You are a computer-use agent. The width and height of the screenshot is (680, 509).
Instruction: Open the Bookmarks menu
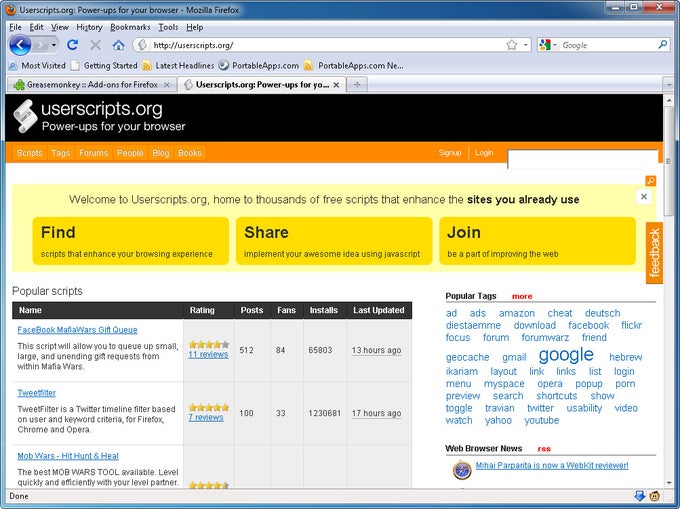coord(130,27)
